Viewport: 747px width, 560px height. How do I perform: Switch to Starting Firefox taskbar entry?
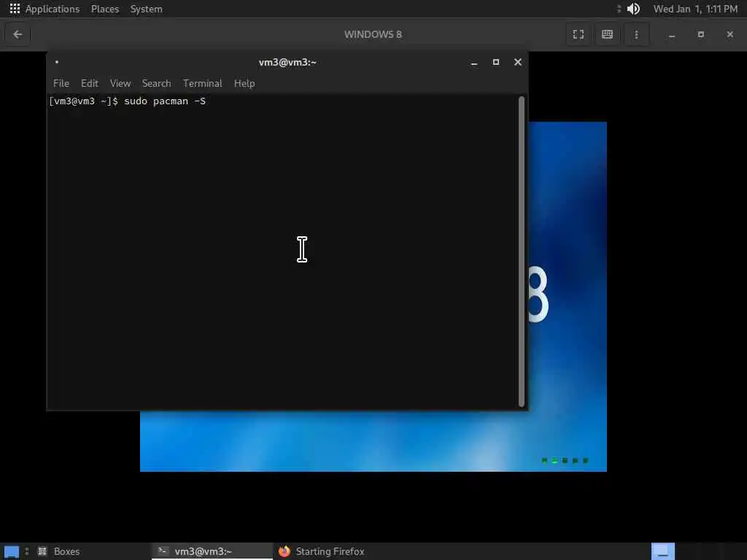(x=333, y=551)
